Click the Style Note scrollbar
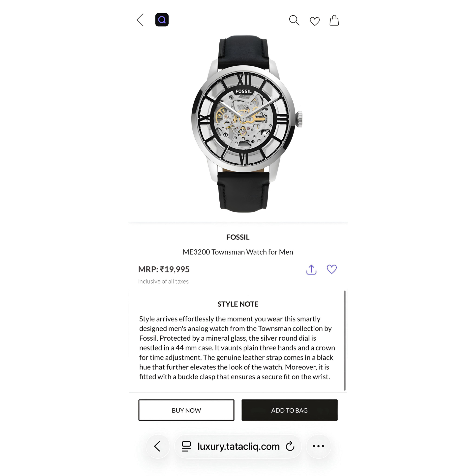The width and height of the screenshot is (476, 476). point(345,340)
